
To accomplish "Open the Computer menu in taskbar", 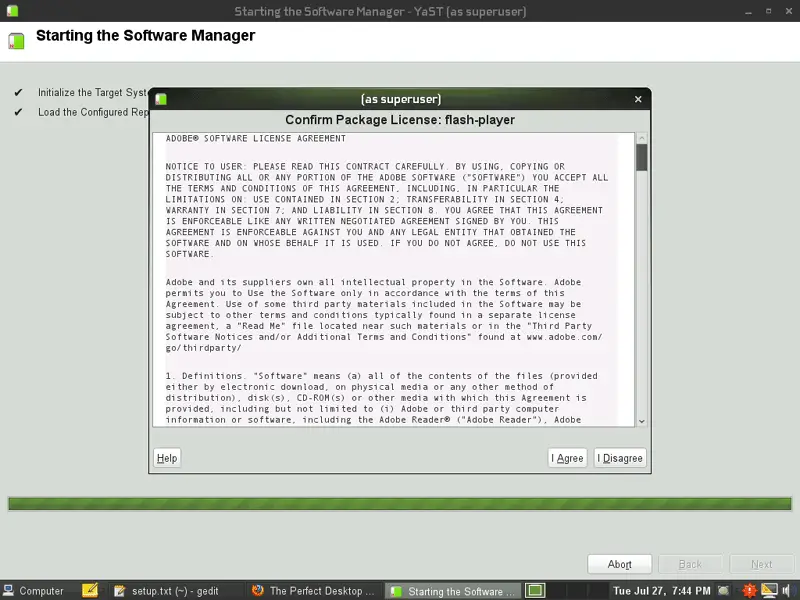I will tap(34, 591).
